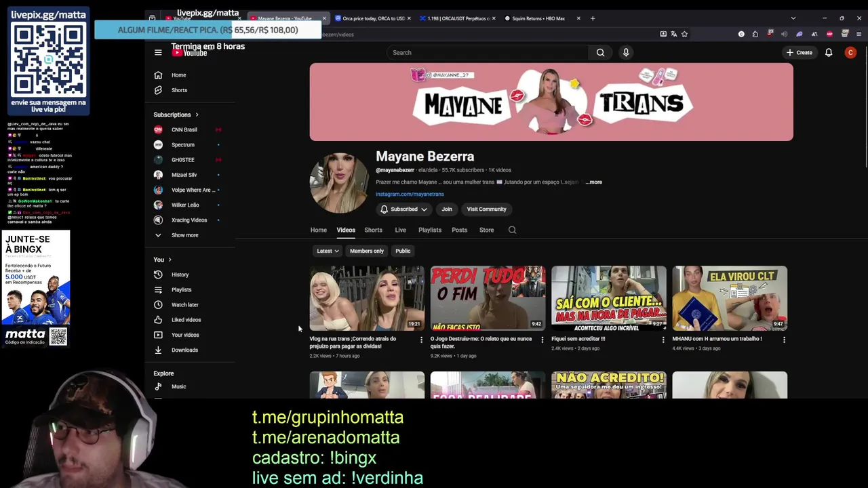Expand the Subscriptions section
868x488 pixels.
coord(176,115)
